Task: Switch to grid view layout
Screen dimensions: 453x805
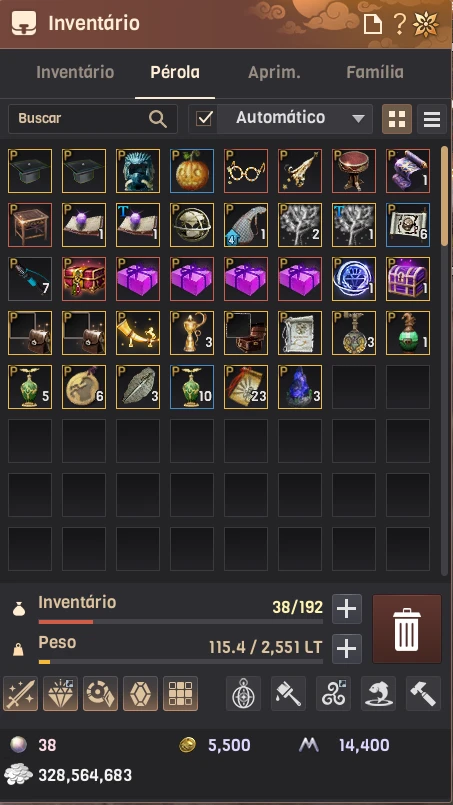Action: click(397, 119)
